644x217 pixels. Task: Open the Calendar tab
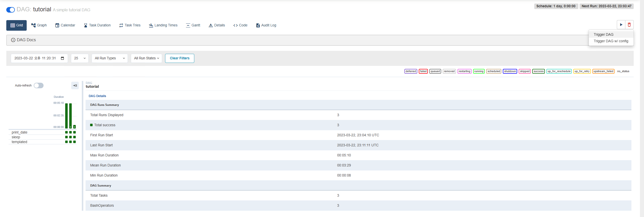[x=65, y=25]
